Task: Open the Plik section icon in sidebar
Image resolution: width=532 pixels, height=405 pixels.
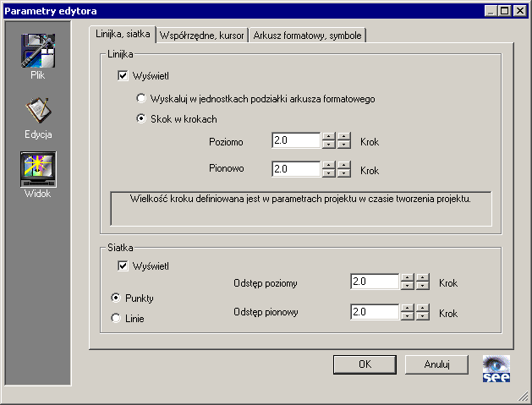Action: point(38,50)
